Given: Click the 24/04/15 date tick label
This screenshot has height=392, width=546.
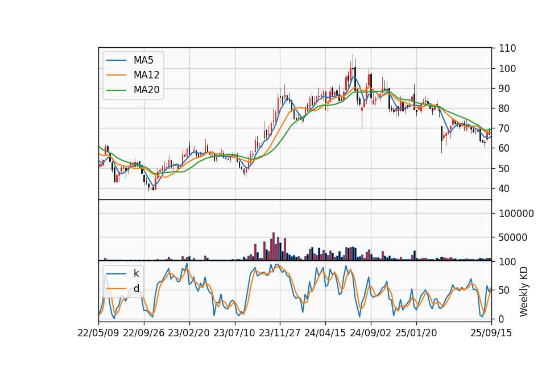Looking at the screenshot, I should (x=325, y=333).
